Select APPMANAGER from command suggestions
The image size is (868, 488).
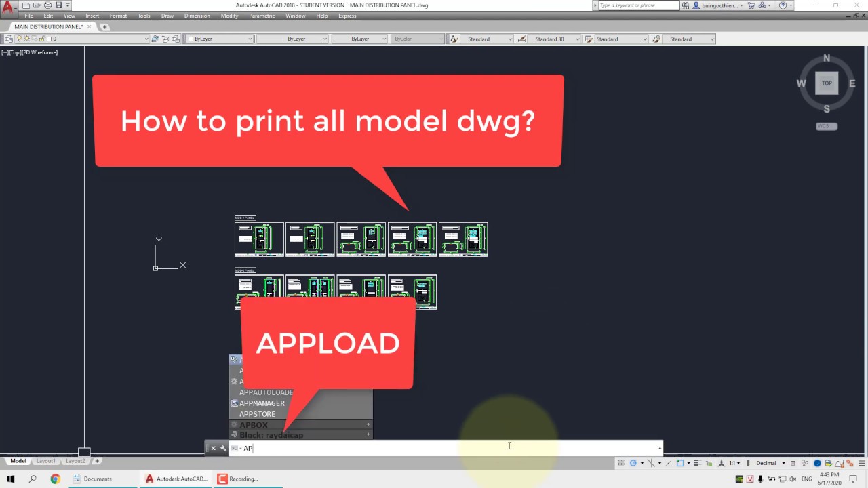[301, 403]
